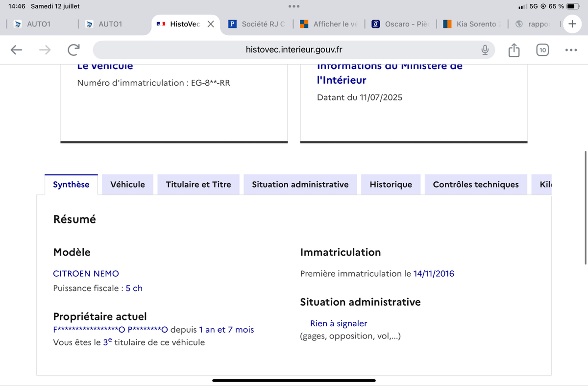The height and width of the screenshot is (386, 588).
Task: Click Rien à signaler status
Action: [339, 324]
